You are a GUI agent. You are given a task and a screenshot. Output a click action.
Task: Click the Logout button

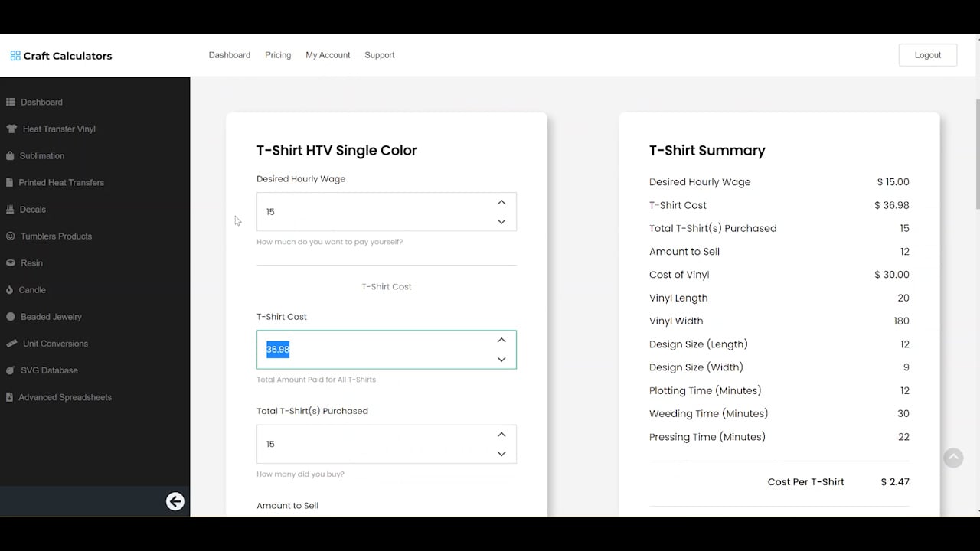tap(928, 55)
